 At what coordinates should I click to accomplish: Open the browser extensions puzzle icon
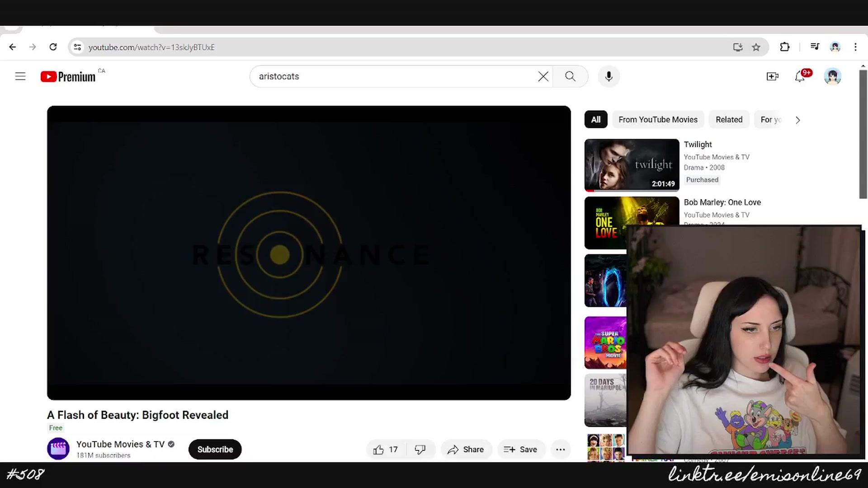point(785,47)
